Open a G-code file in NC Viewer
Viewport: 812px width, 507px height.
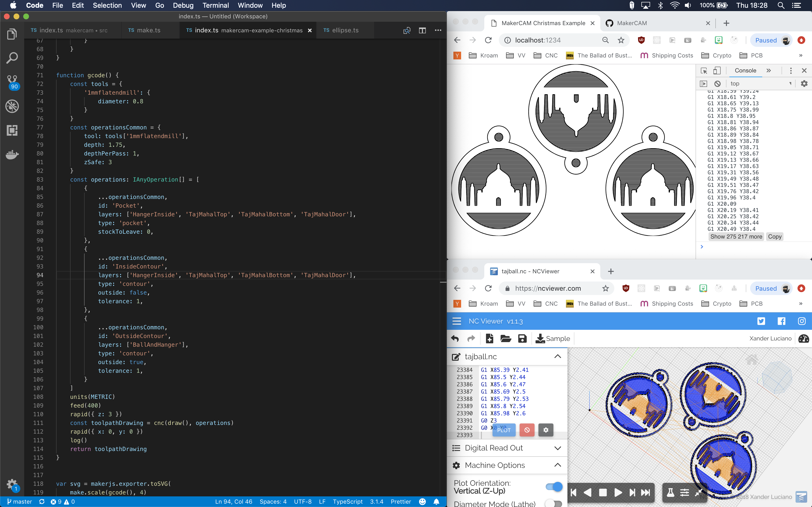point(506,339)
